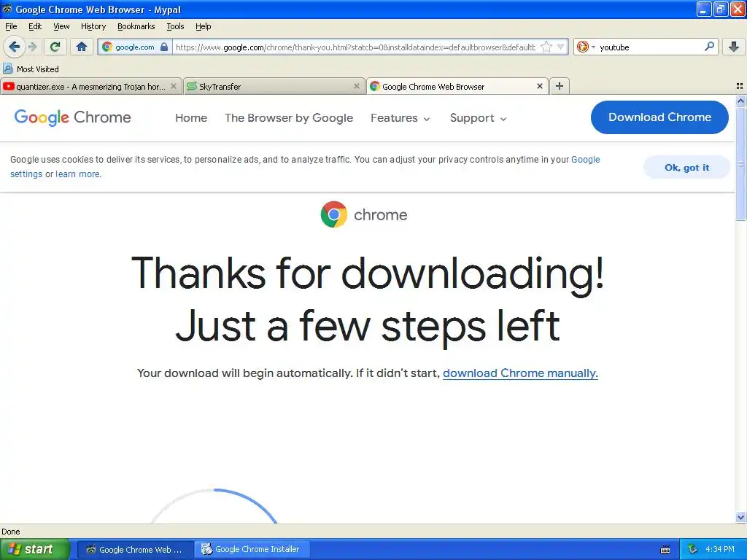Go to the Home nav link
This screenshot has width=747, height=560.
click(191, 118)
